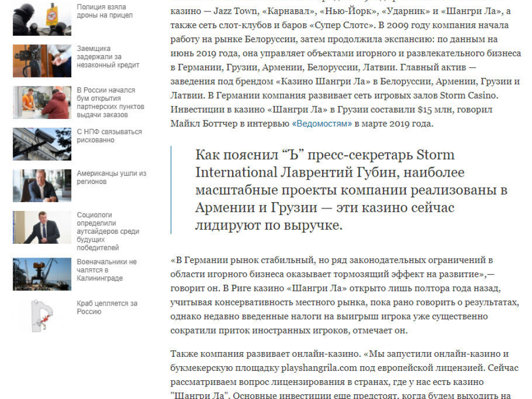Open 'Военачальники не чалятся в Калининграде' link
This screenshot has width=532, height=399.
coord(107,270)
